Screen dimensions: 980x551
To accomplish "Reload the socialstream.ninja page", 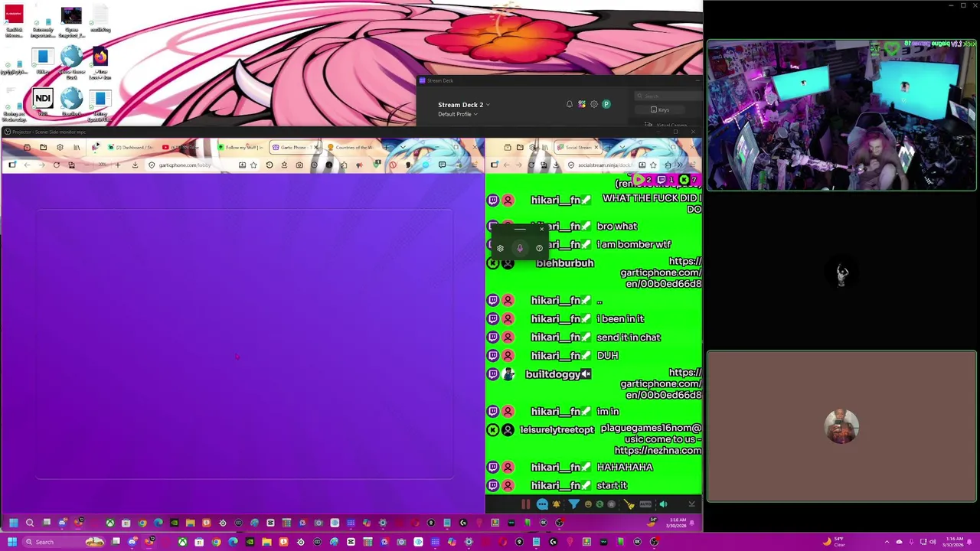I will [531, 165].
